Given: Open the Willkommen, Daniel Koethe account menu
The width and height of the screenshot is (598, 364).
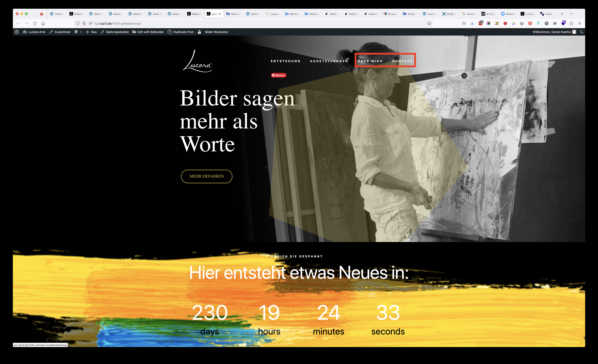Looking at the screenshot, I should click(x=554, y=32).
